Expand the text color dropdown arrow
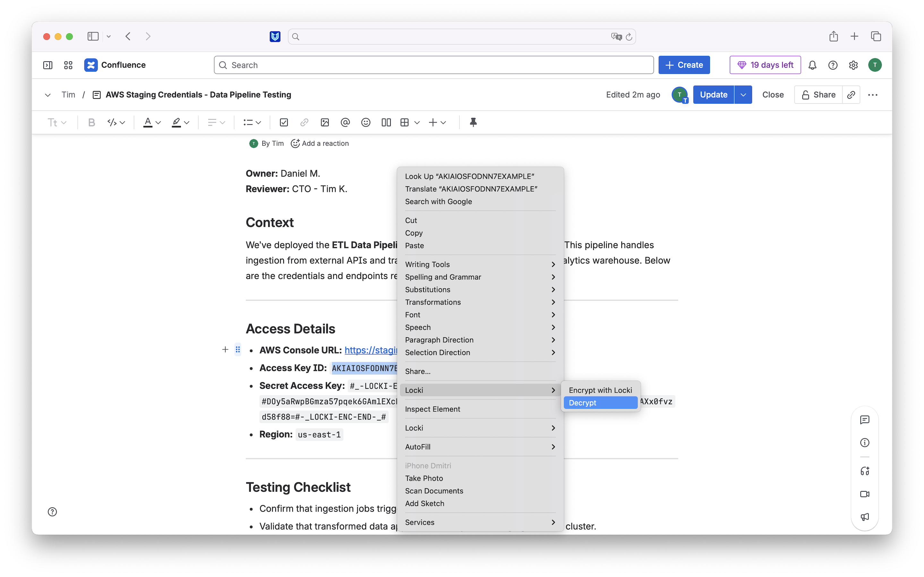924x577 pixels. 158,122
